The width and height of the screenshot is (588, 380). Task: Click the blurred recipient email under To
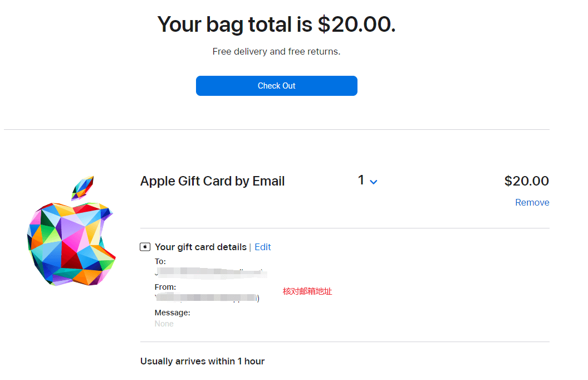coord(211,272)
